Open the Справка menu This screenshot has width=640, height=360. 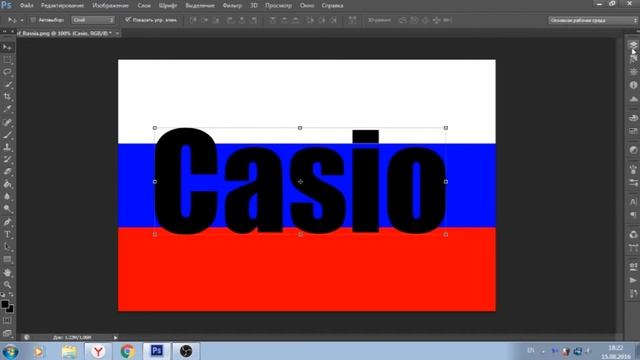332,6
